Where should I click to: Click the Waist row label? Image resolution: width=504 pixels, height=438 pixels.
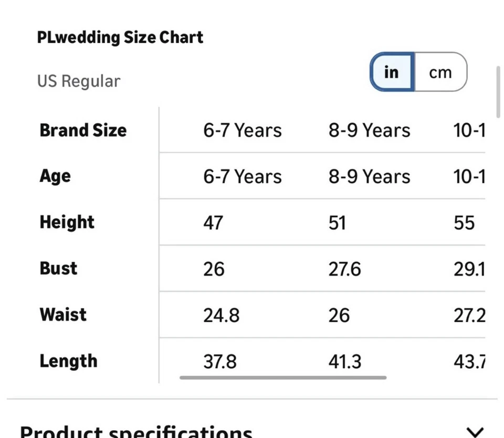63,315
